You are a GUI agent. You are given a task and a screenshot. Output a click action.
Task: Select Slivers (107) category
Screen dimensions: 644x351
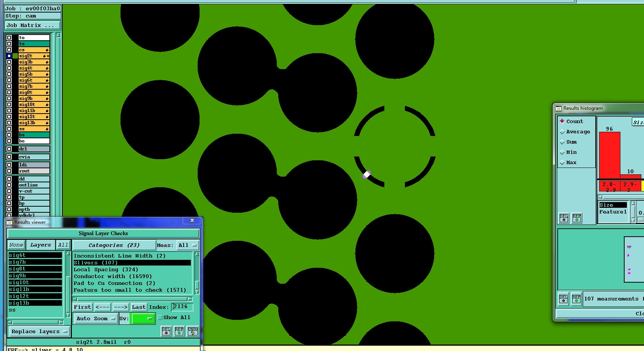(132, 263)
